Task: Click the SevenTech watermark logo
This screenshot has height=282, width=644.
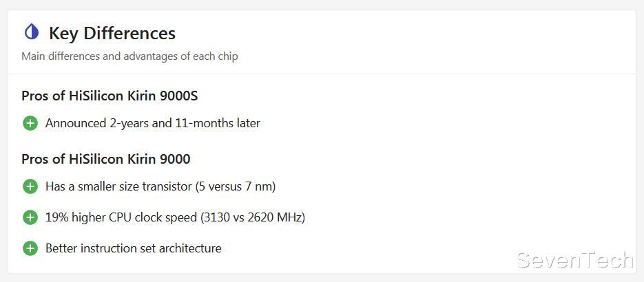Action: [575, 260]
